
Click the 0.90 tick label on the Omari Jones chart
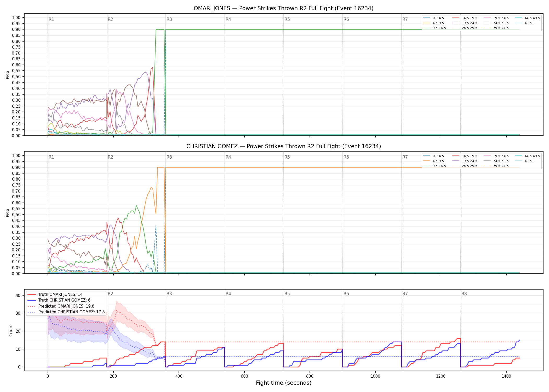click(16, 29)
